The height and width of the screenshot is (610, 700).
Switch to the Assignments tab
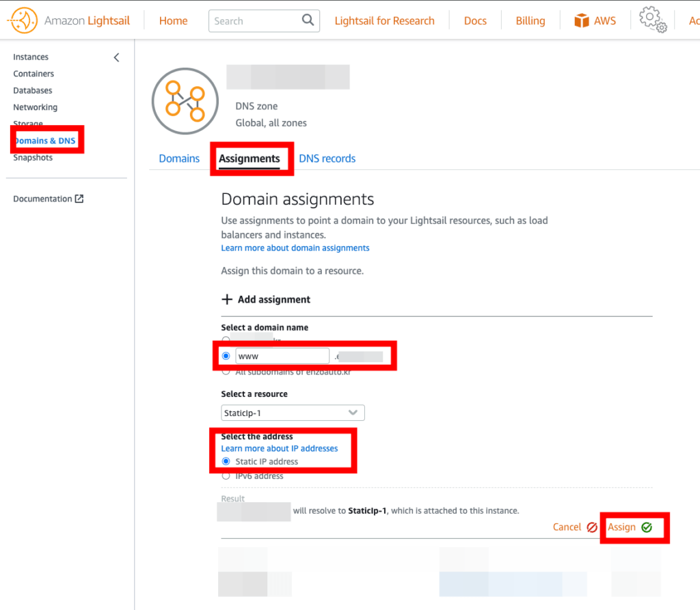(x=249, y=158)
